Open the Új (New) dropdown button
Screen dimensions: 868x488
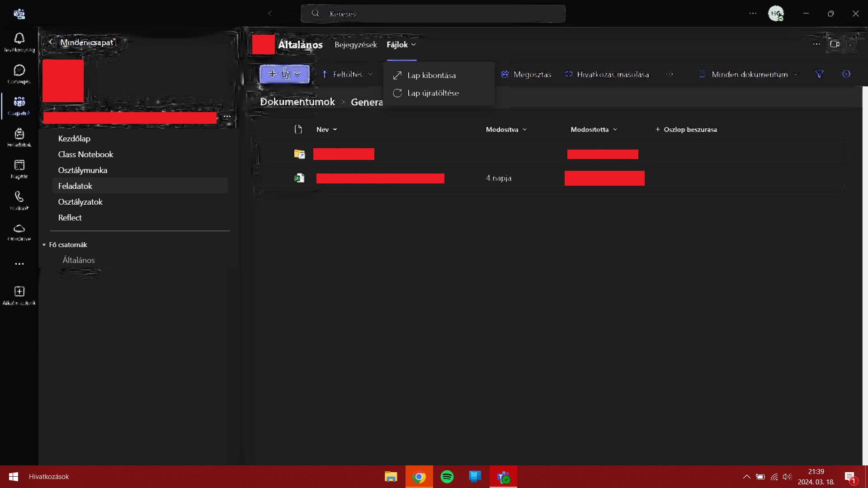(x=284, y=74)
